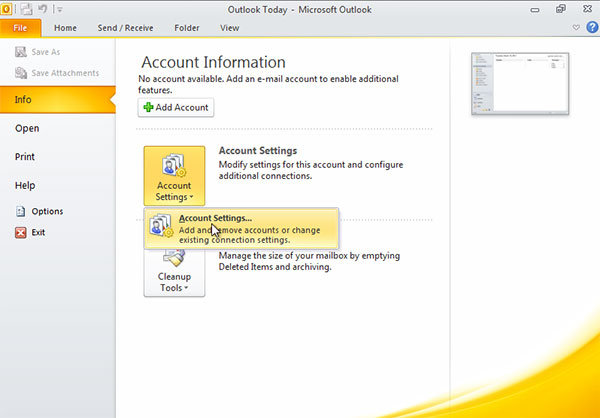
Task: Click 'No account available' message text
Action: click(x=268, y=84)
